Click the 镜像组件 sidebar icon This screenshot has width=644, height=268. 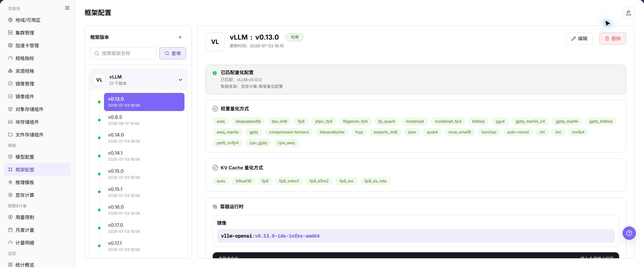(x=10, y=97)
